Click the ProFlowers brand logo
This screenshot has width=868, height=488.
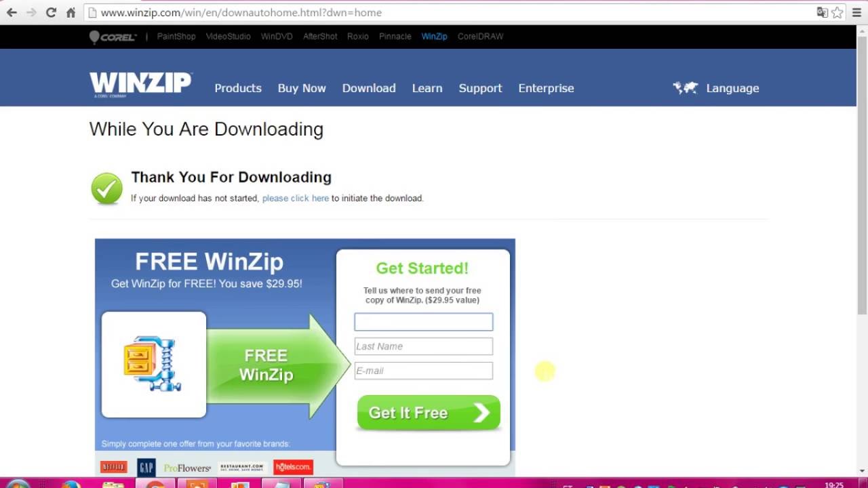pos(187,468)
